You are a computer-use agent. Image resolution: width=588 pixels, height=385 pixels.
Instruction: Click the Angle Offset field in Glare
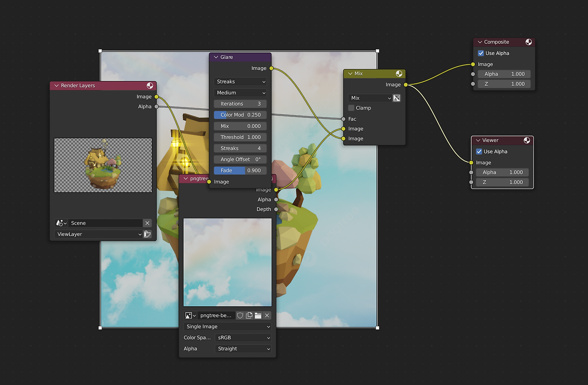click(240, 159)
